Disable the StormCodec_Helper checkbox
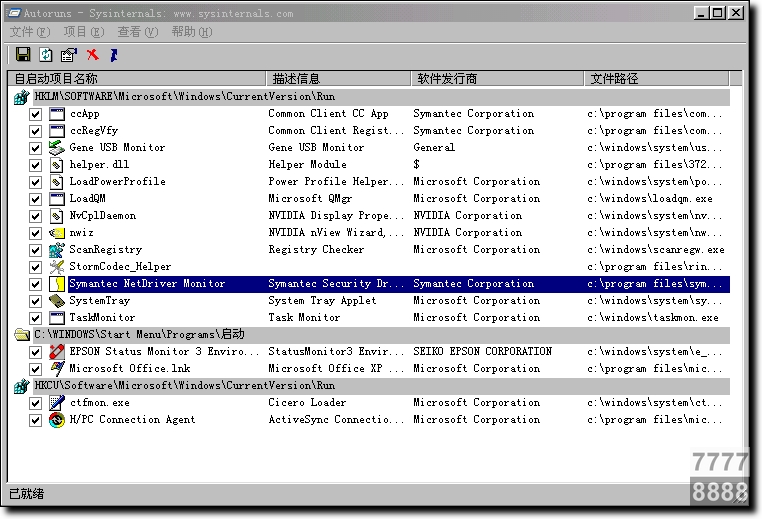The image size is (762, 519). 35,267
